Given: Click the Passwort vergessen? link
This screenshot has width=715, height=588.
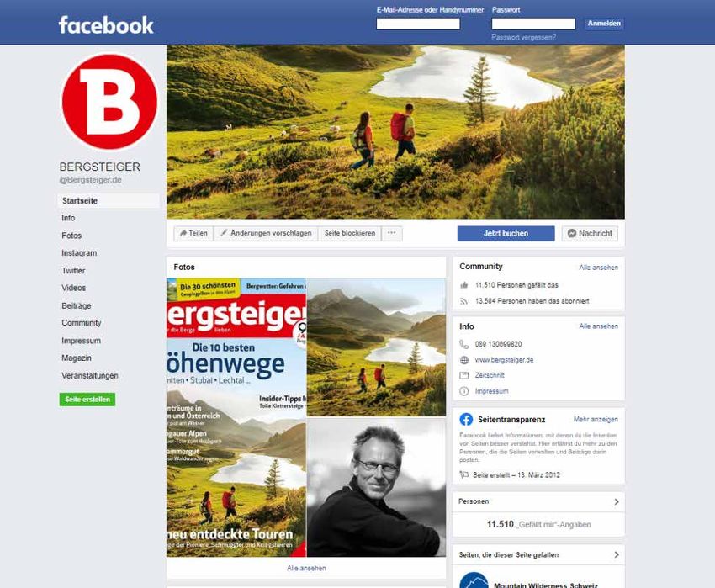Looking at the screenshot, I should coord(523,37).
